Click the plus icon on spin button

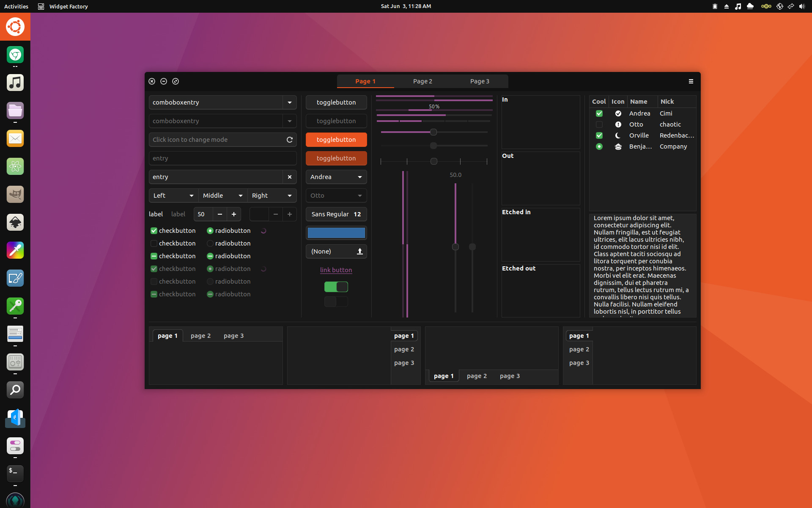(x=234, y=214)
